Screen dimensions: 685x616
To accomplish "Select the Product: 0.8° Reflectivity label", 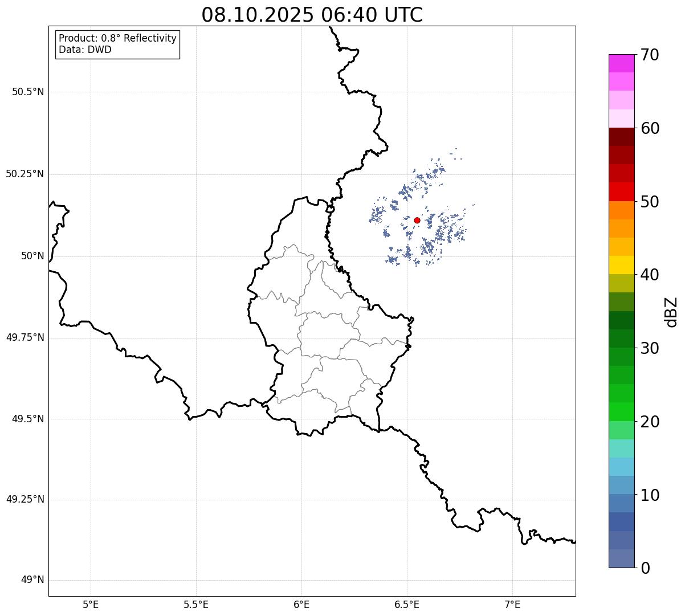I will [x=118, y=38].
